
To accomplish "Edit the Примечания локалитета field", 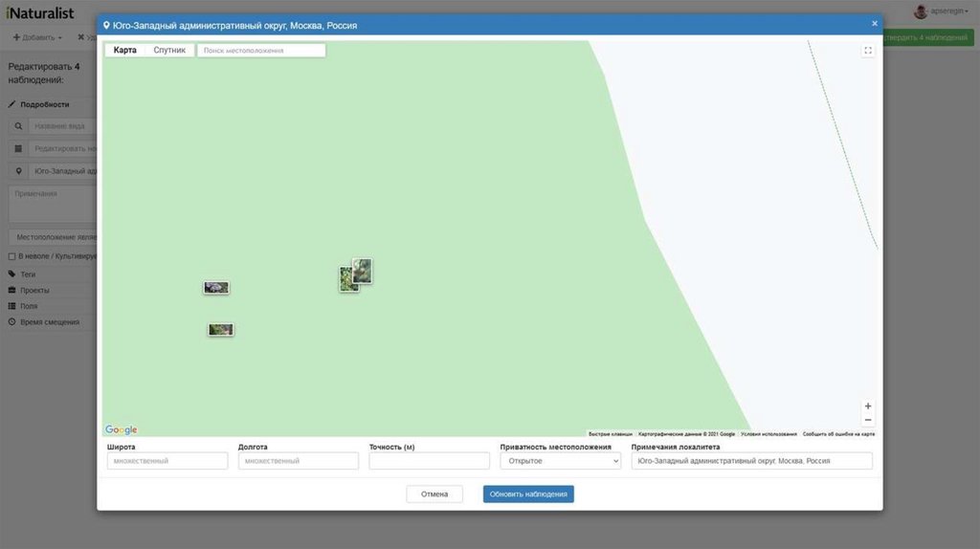I will pyautogui.click(x=752, y=461).
